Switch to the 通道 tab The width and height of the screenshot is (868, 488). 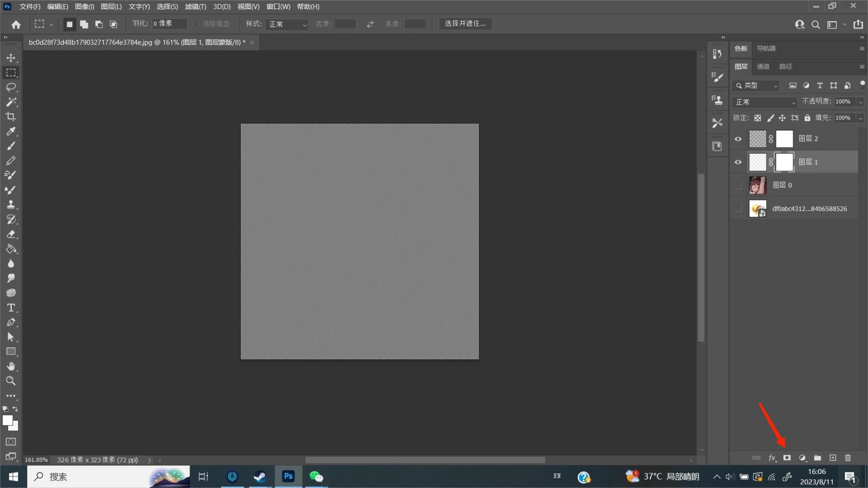point(763,67)
